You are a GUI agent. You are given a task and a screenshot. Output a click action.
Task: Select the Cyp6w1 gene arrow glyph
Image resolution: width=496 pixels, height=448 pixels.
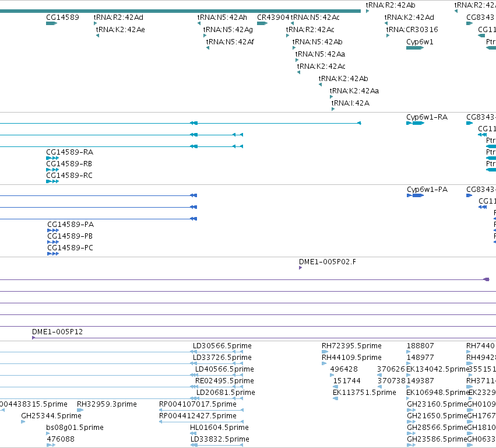[x=415, y=48]
